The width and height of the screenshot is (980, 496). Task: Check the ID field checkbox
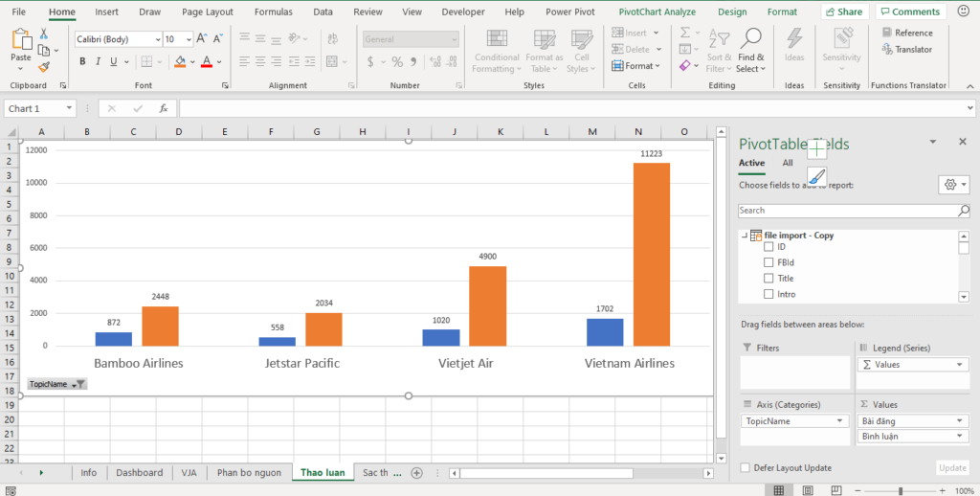[x=768, y=247]
